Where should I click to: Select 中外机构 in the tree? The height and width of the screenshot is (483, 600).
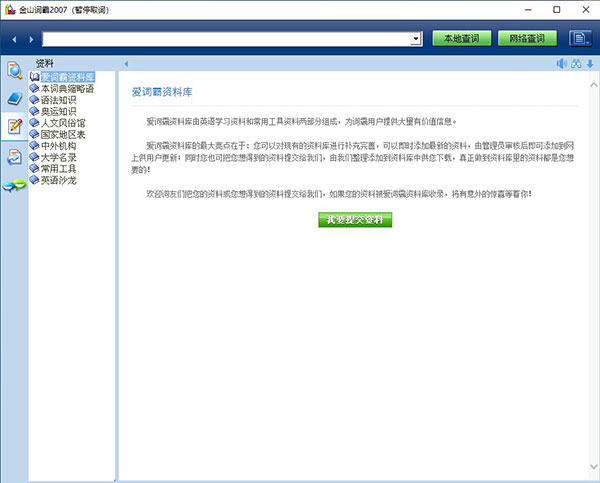click(59, 146)
